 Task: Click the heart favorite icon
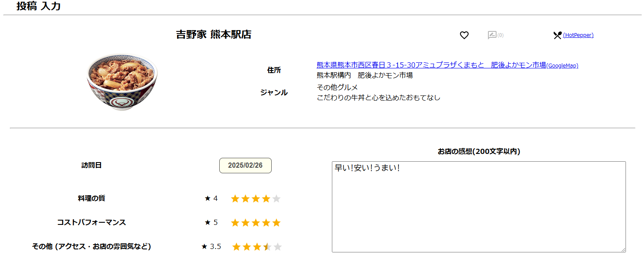(464, 35)
